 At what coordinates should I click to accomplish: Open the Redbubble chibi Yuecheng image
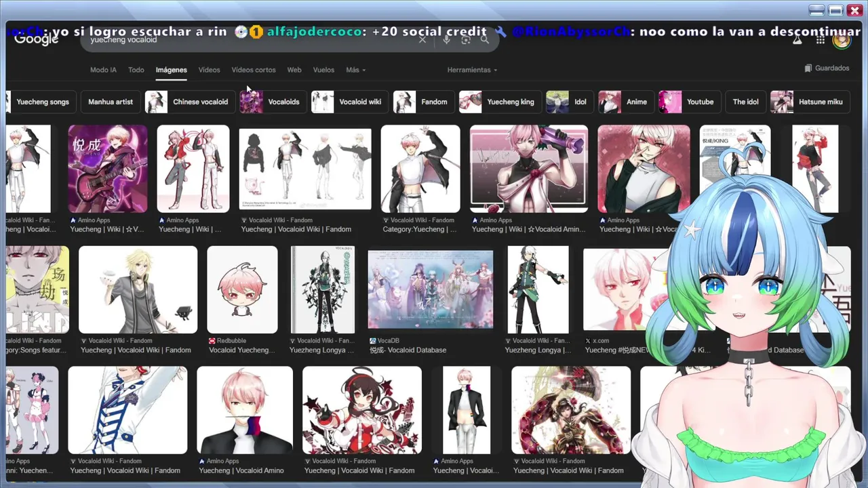pos(242,289)
